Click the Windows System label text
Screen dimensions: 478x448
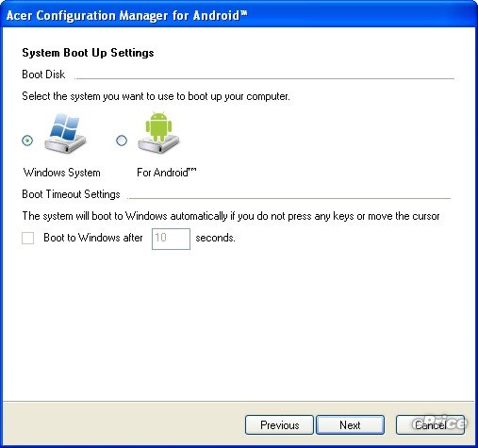point(62,173)
